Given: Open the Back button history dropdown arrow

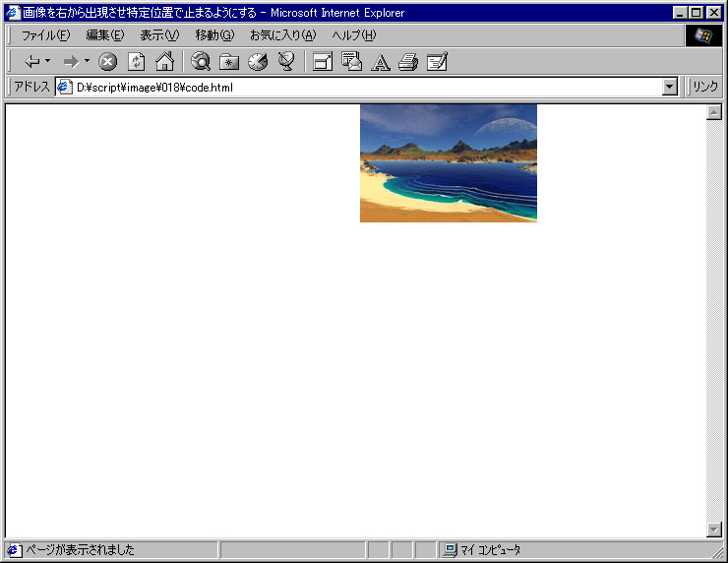Looking at the screenshot, I should pyautogui.click(x=48, y=61).
